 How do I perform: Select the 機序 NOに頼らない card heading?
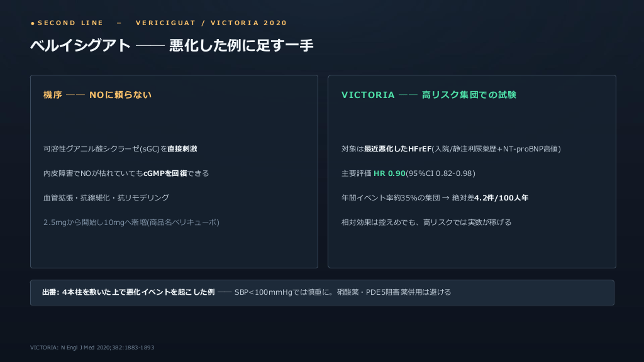tap(97, 95)
